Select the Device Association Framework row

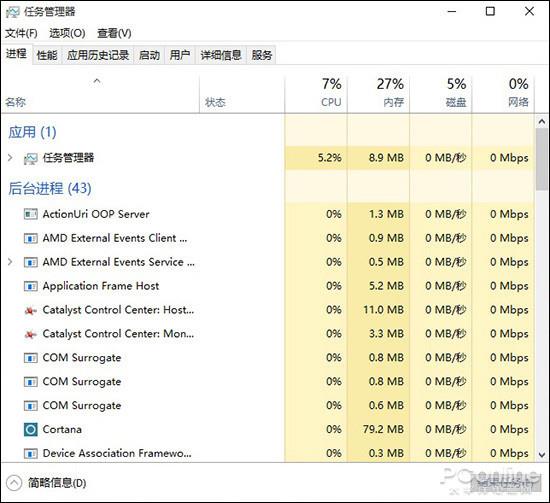click(x=268, y=454)
